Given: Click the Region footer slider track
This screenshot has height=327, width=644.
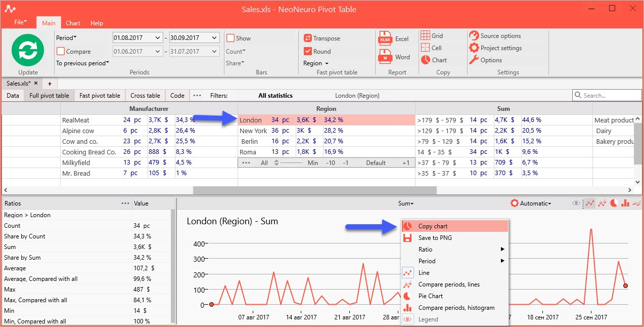Looking at the screenshot, I should pos(291,162).
